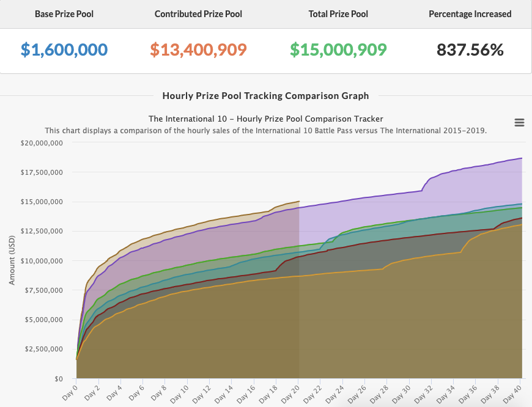Click the Day 8 x-axis label

coord(158,392)
